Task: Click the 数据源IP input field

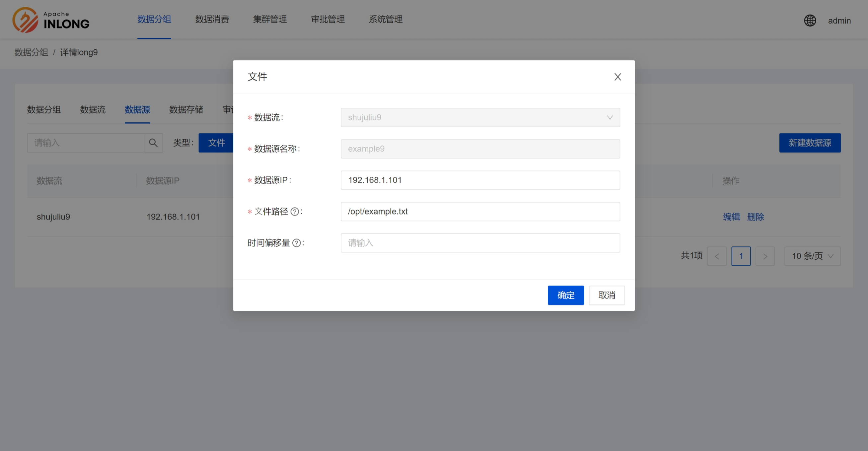Action: click(x=480, y=180)
